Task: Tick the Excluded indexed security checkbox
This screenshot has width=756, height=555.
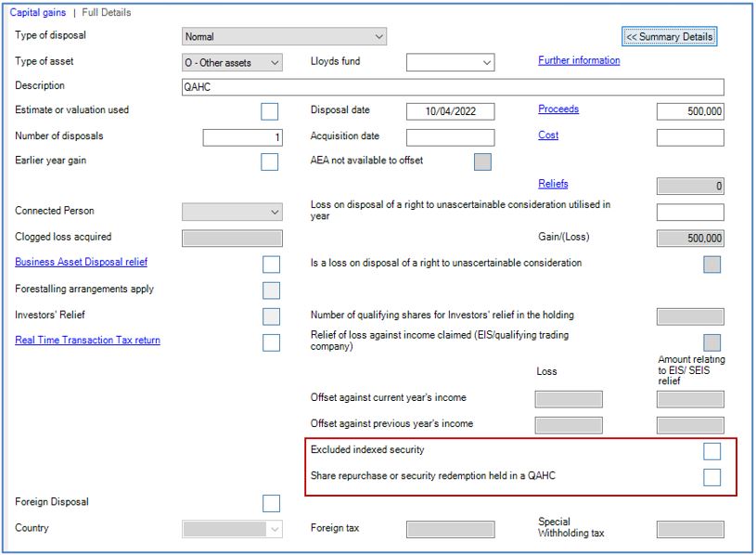Action: (x=712, y=451)
